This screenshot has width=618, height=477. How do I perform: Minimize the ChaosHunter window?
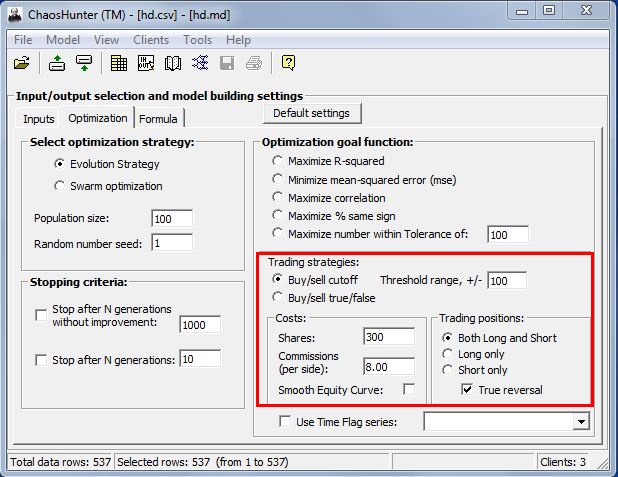pos(522,11)
